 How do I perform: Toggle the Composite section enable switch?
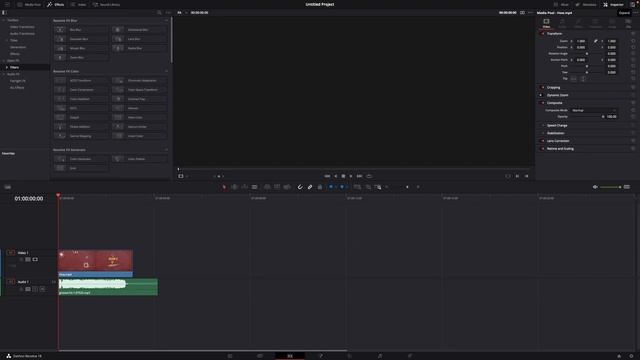542,103
